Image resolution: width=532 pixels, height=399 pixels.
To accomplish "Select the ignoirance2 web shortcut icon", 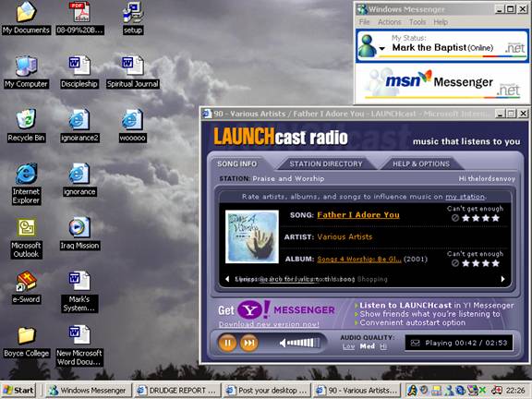I will [x=79, y=126].
